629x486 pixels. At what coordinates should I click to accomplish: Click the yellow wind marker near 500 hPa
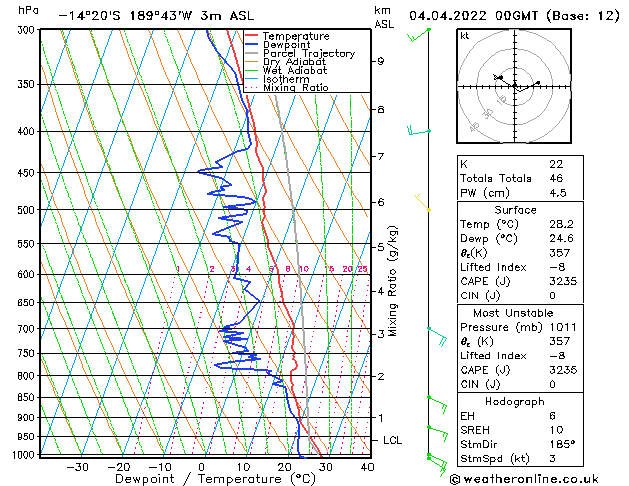point(427,207)
